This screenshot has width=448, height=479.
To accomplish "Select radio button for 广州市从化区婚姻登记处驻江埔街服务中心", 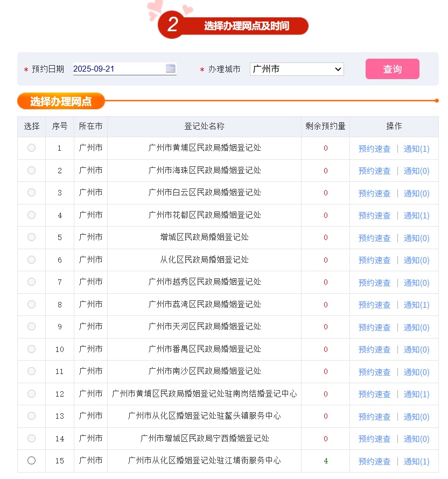I will [31, 461].
